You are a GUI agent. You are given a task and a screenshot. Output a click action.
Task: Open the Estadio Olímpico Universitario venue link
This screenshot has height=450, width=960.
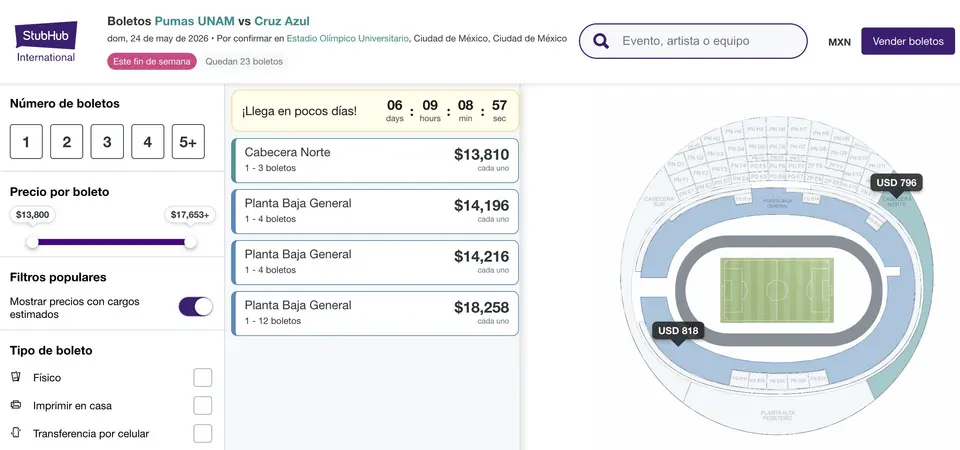coord(348,39)
